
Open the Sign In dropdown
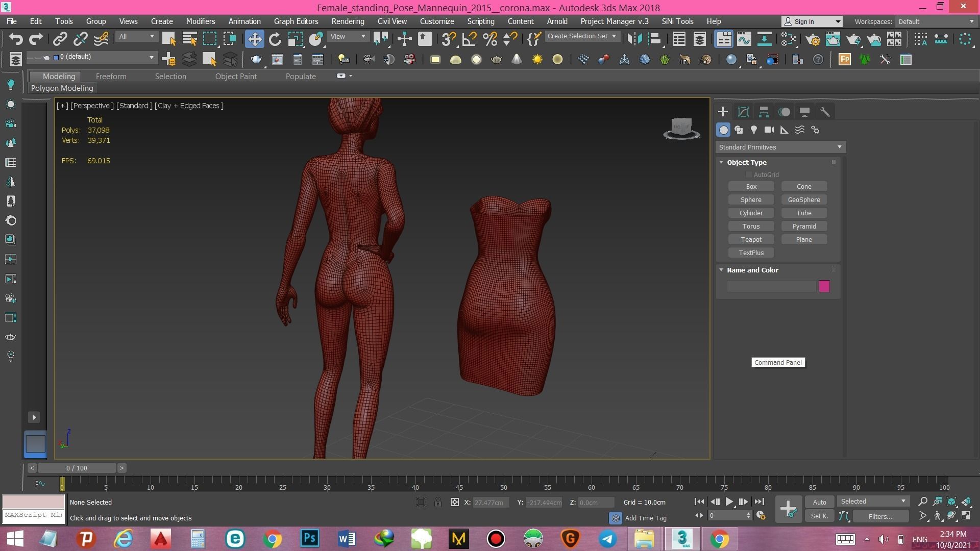[x=812, y=21]
